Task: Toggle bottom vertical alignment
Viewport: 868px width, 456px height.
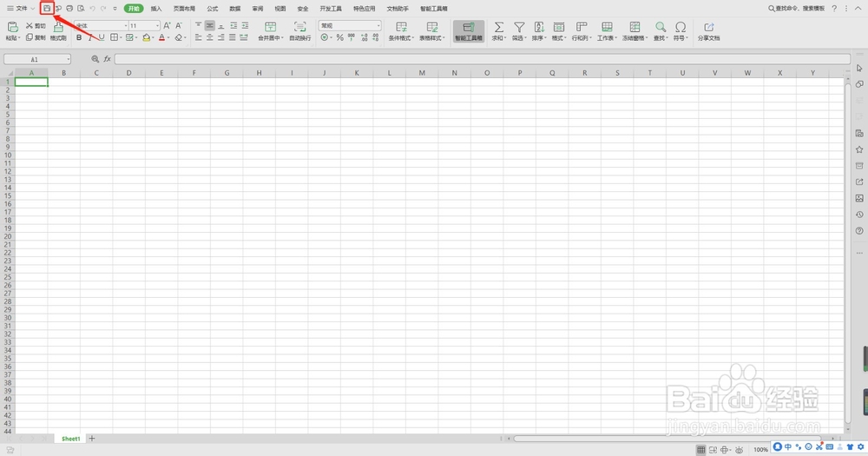Action: pos(220,25)
